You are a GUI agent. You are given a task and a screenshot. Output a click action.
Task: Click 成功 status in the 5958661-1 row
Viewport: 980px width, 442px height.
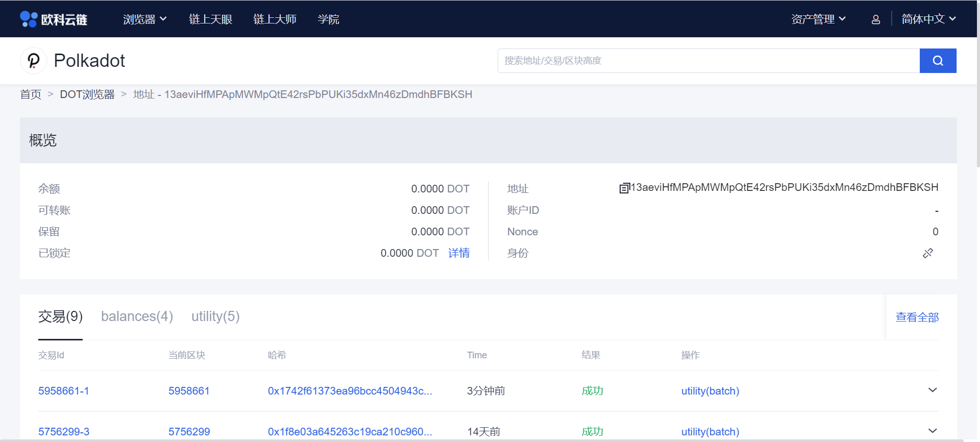pyautogui.click(x=592, y=391)
